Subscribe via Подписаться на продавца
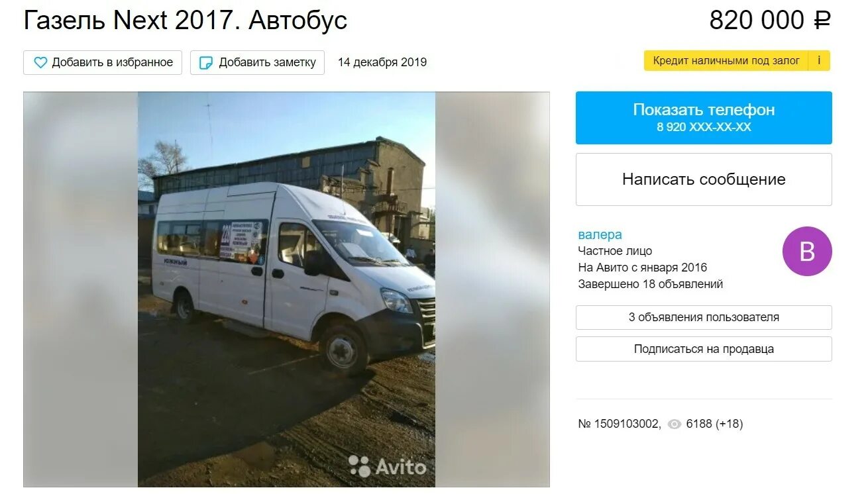Screen dimensions: 868x494 pos(704,349)
